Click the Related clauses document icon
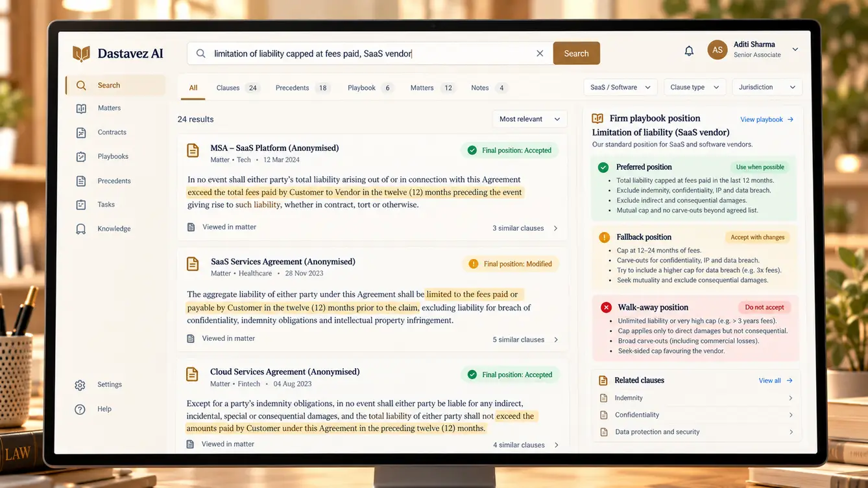The width and height of the screenshot is (868, 488). (x=603, y=380)
